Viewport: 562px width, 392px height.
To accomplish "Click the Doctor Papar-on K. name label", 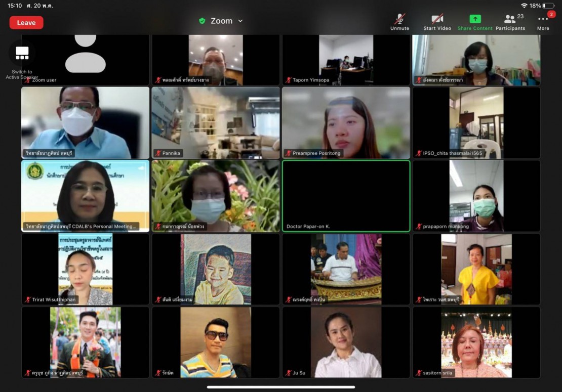I will point(308,226).
